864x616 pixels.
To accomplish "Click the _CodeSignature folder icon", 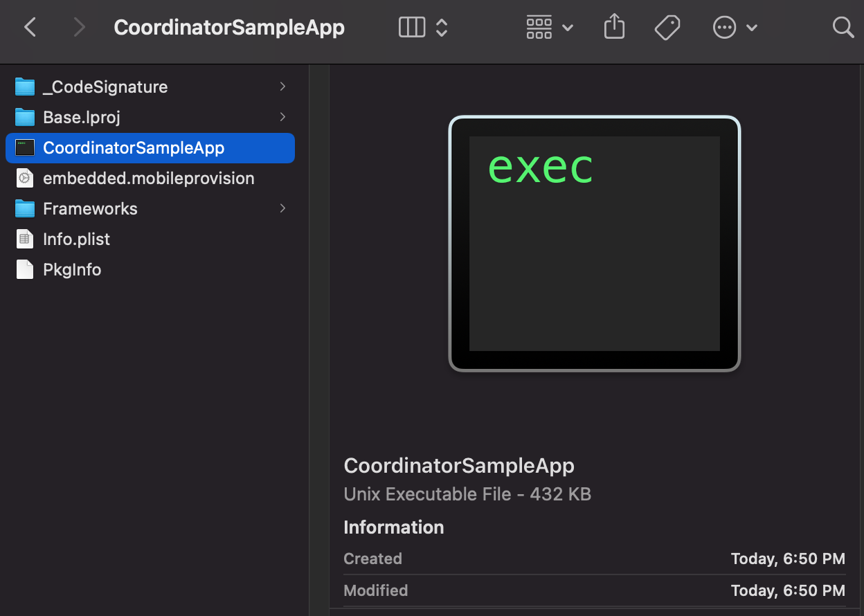I will (25, 87).
